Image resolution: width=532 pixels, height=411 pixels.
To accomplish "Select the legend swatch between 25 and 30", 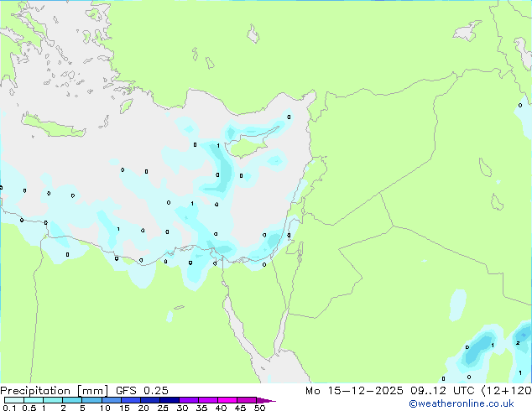I will pos(170,400).
